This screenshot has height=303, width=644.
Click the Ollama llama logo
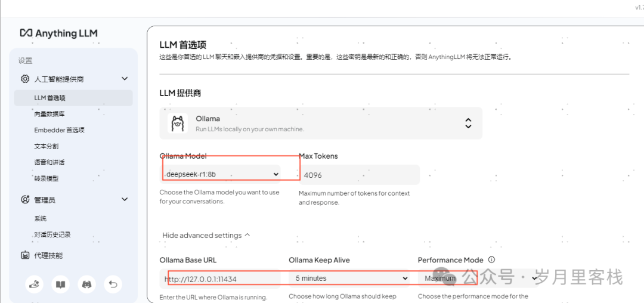tap(178, 123)
